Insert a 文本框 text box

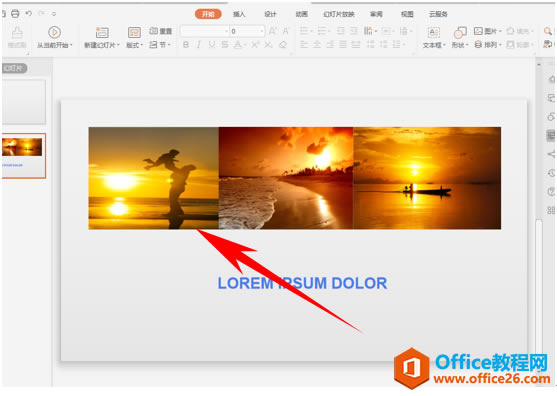point(433,33)
